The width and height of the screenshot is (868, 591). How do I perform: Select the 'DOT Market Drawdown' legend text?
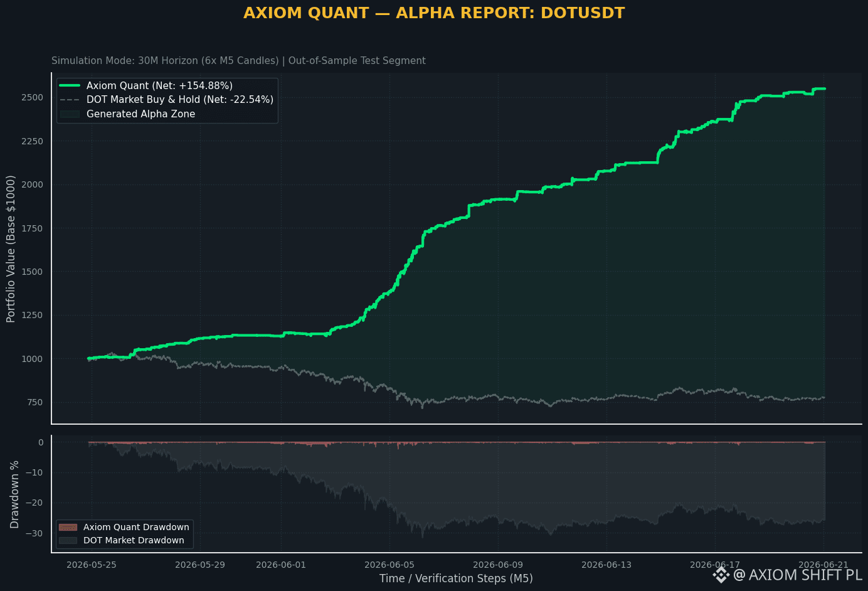(134, 540)
